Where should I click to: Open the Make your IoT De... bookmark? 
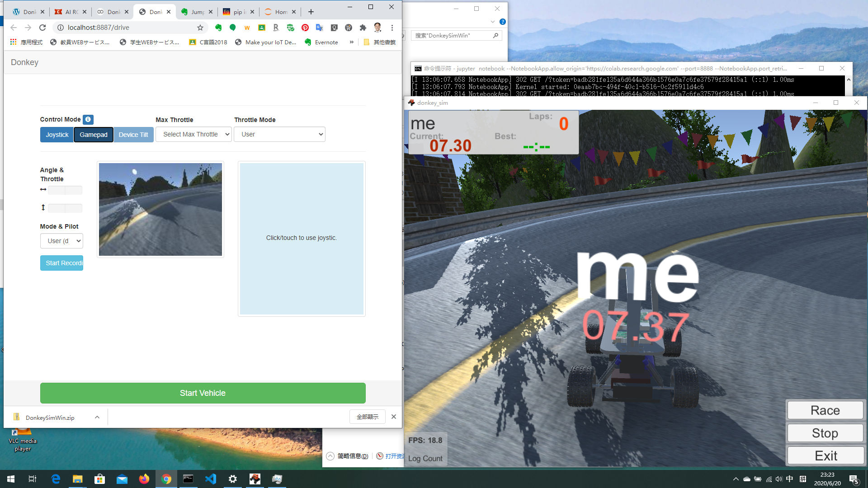266,42
